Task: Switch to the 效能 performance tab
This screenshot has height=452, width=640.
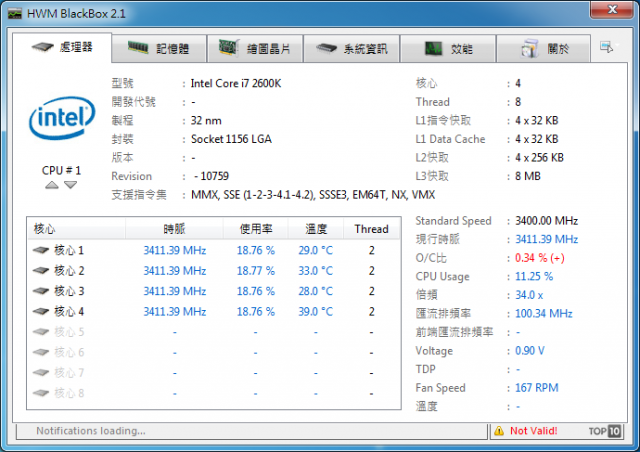Action: coord(448,49)
